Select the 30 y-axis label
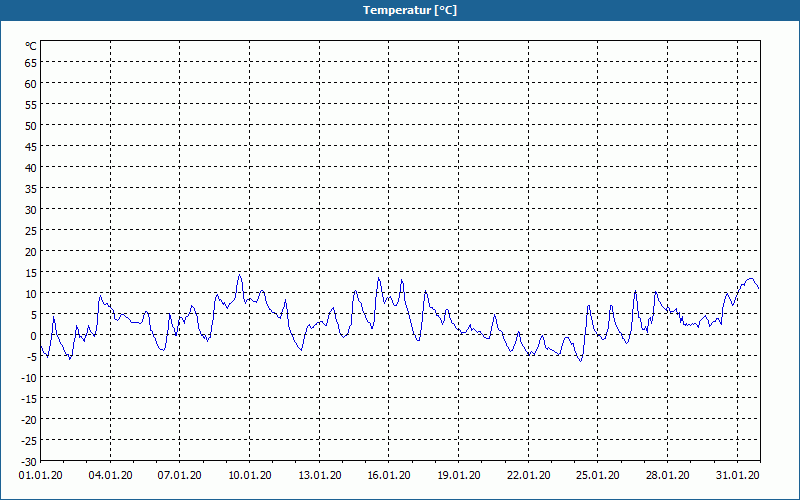800x500 pixels. click(31, 210)
